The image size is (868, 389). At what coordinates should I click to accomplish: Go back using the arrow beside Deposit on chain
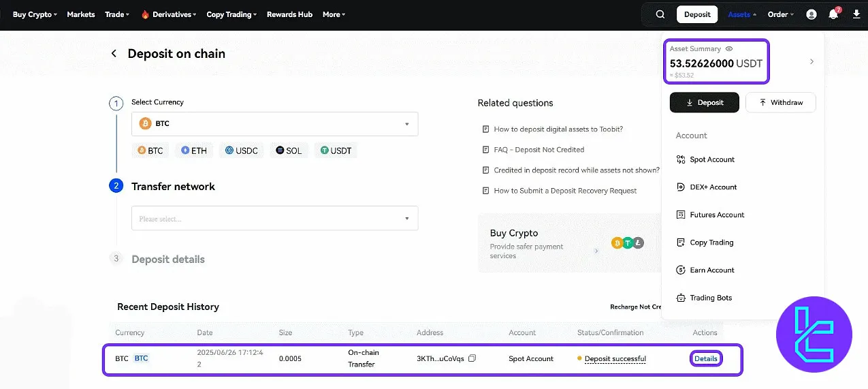(x=114, y=54)
